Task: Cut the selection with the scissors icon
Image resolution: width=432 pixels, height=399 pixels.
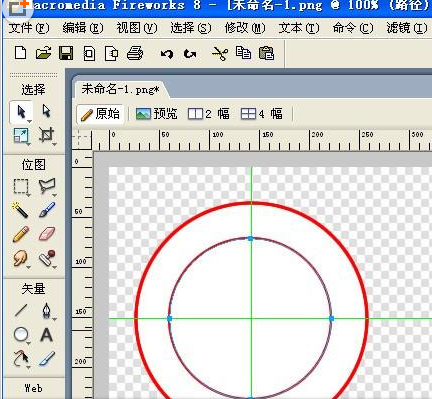Action: (220, 53)
